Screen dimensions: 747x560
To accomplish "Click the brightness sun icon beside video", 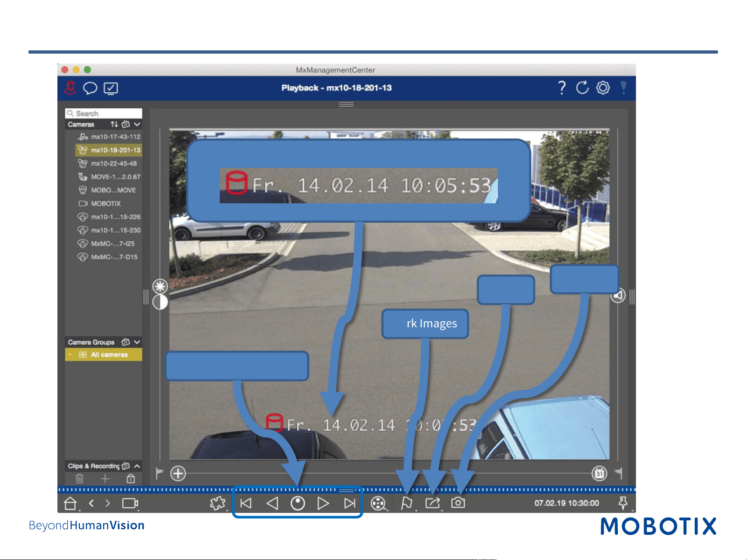I will pos(160,286).
